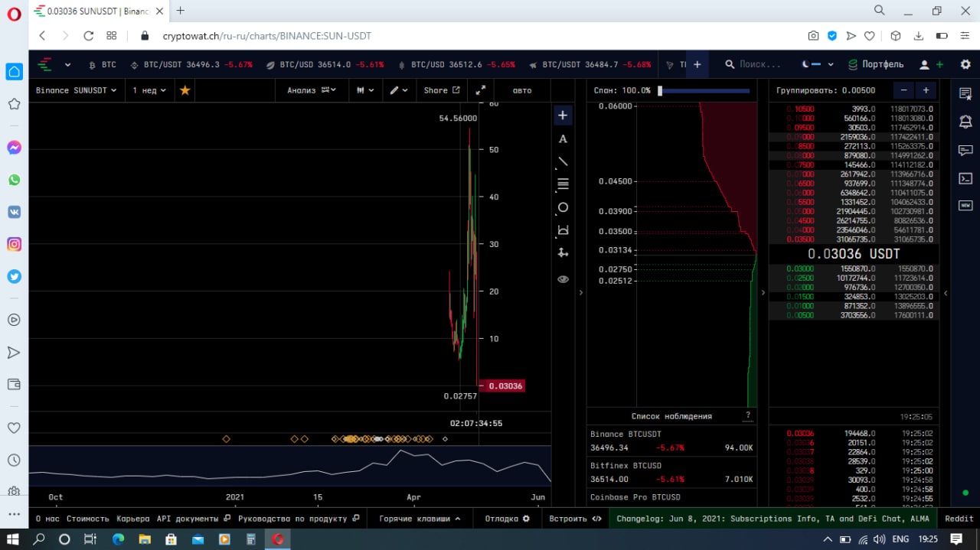Click Reddit link in footer
Image resolution: width=980 pixels, height=550 pixels.
click(959, 519)
